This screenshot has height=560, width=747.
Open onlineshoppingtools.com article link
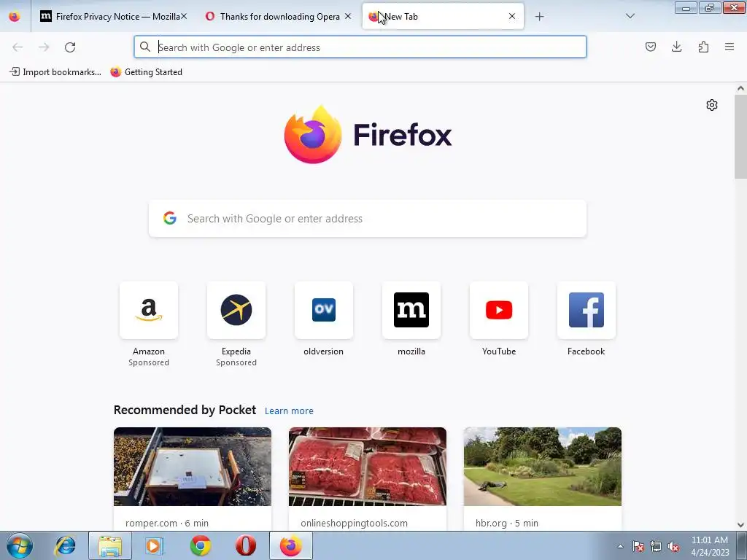pyautogui.click(x=354, y=523)
